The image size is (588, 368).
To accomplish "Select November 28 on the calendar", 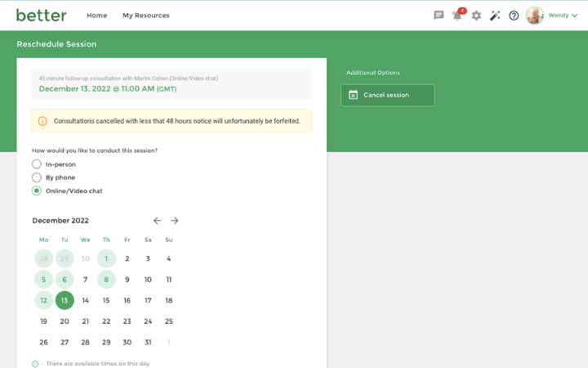I will pyautogui.click(x=43, y=258).
